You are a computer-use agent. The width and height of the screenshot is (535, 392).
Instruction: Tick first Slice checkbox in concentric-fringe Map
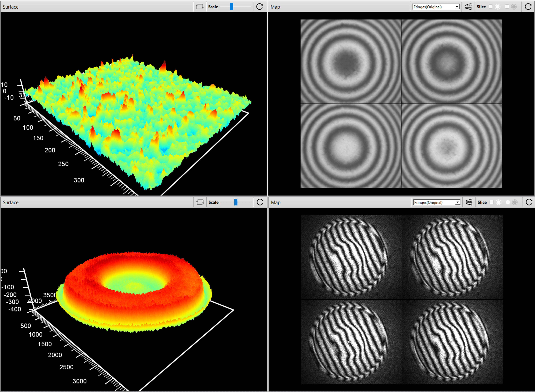[491, 7]
